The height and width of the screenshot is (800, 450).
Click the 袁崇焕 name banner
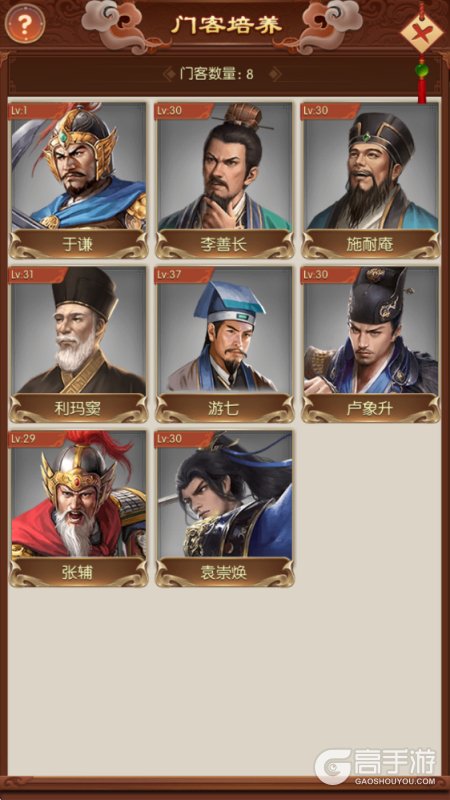tap(224, 572)
